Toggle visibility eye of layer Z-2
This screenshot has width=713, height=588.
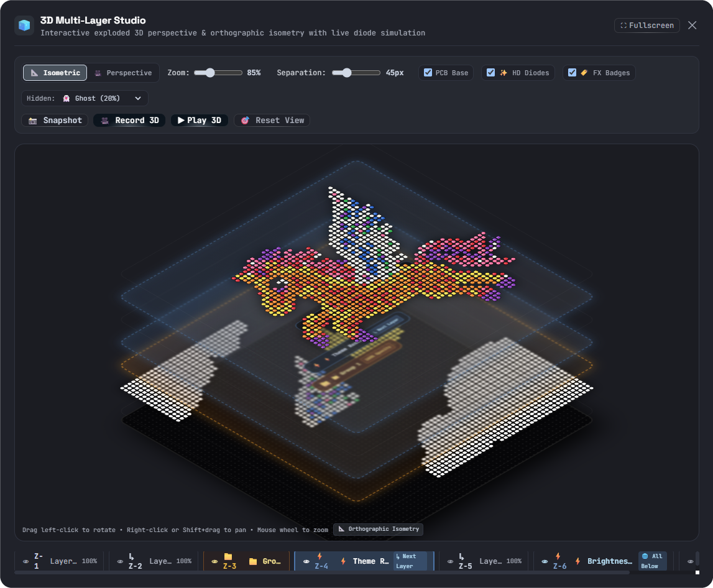pyautogui.click(x=120, y=562)
